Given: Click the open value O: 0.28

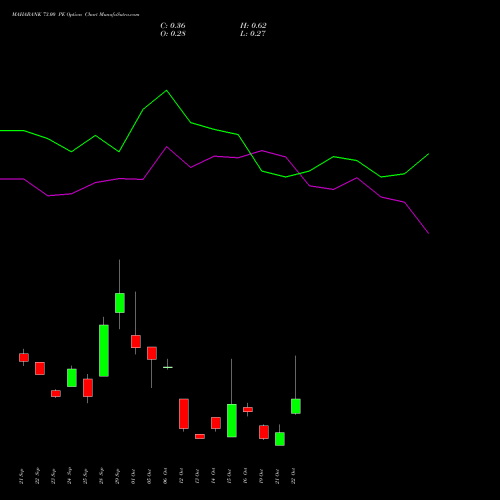Looking at the screenshot, I should point(173,34).
